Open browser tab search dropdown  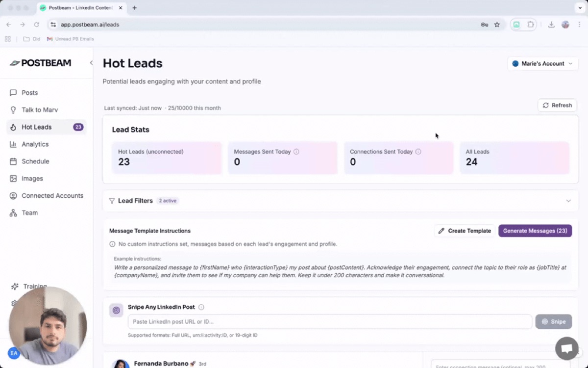[x=580, y=8]
